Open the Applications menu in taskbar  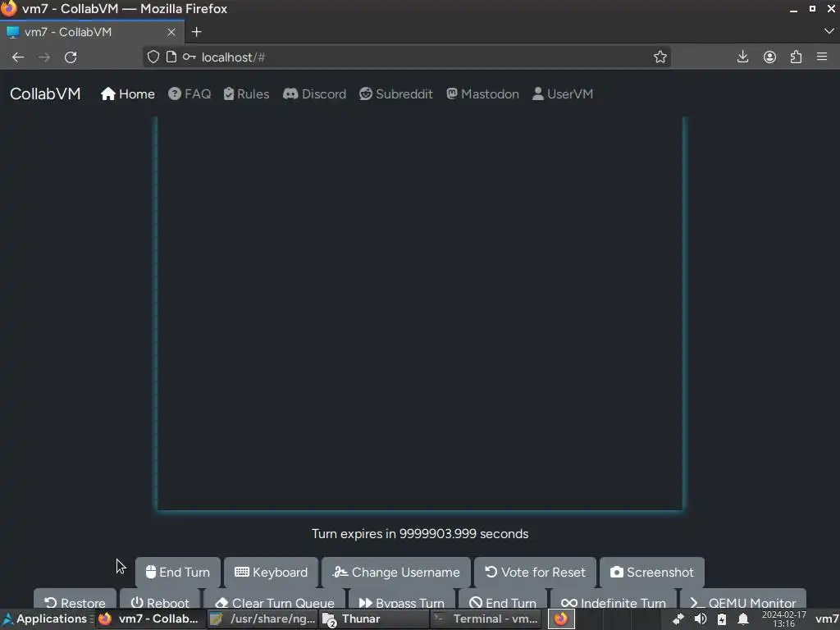click(x=45, y=619)
